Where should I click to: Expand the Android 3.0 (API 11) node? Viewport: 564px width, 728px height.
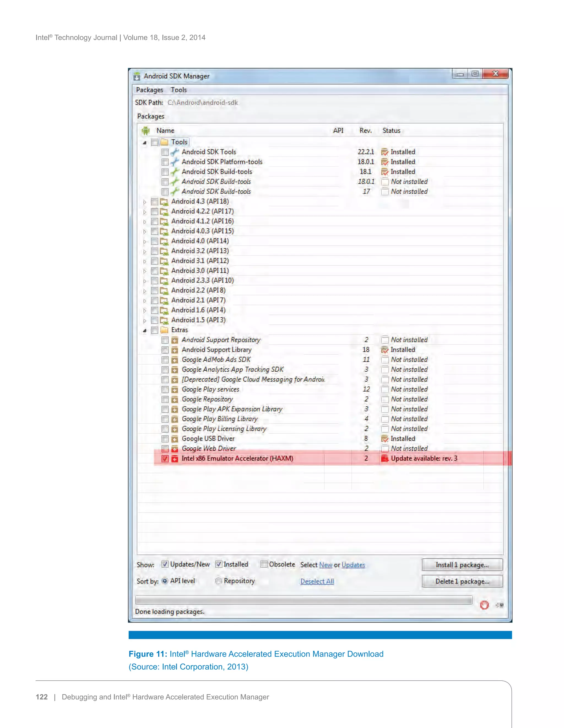(145, 271)
